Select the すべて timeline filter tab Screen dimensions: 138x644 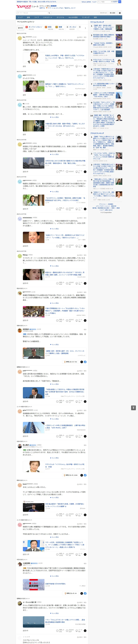[x=21, y=28]
